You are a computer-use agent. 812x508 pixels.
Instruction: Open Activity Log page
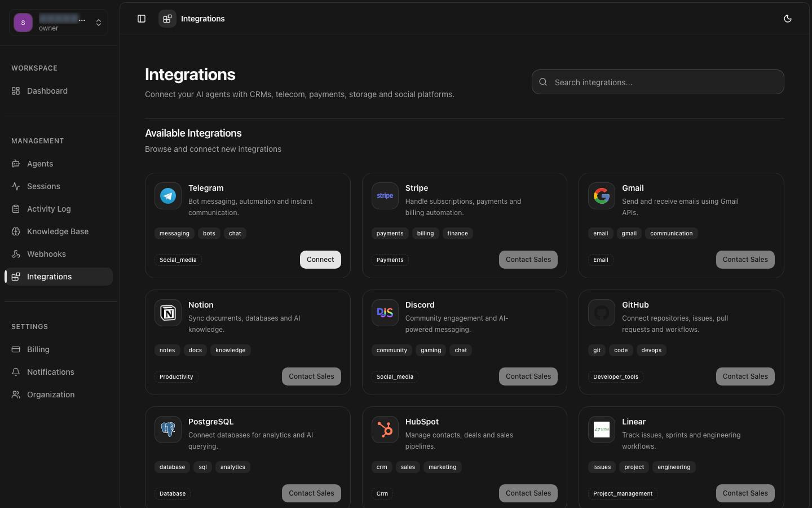coord(59,209)
